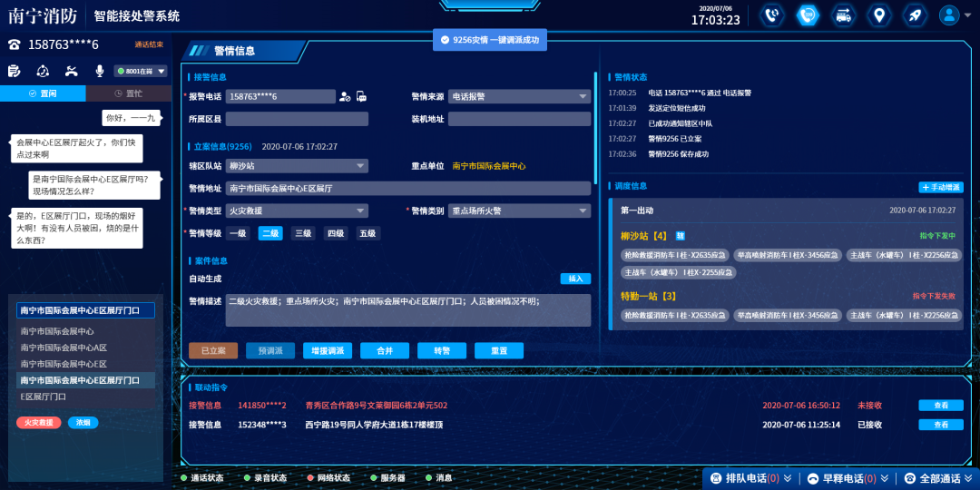Select alarm level 一级

coord(238,233)
